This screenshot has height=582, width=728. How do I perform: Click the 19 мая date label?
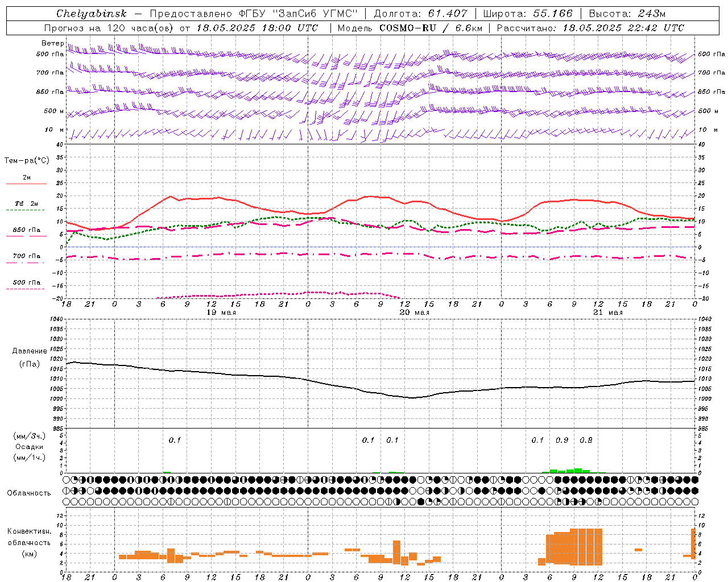point(221,313)
